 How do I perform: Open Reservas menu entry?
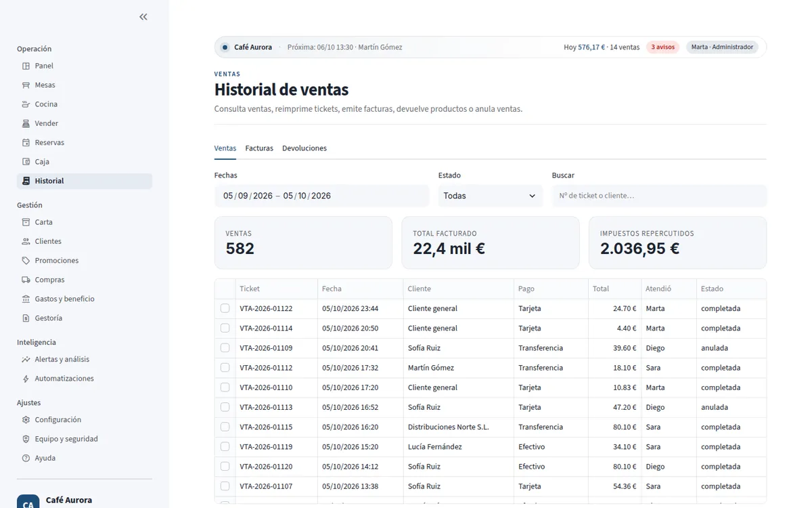pos(85,143)
